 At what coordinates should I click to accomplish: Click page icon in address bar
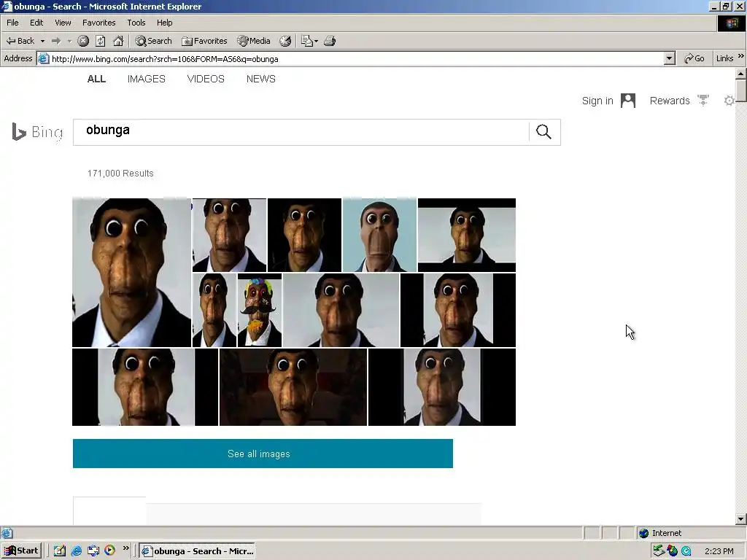pyautogui.click(x=43, y=58)
